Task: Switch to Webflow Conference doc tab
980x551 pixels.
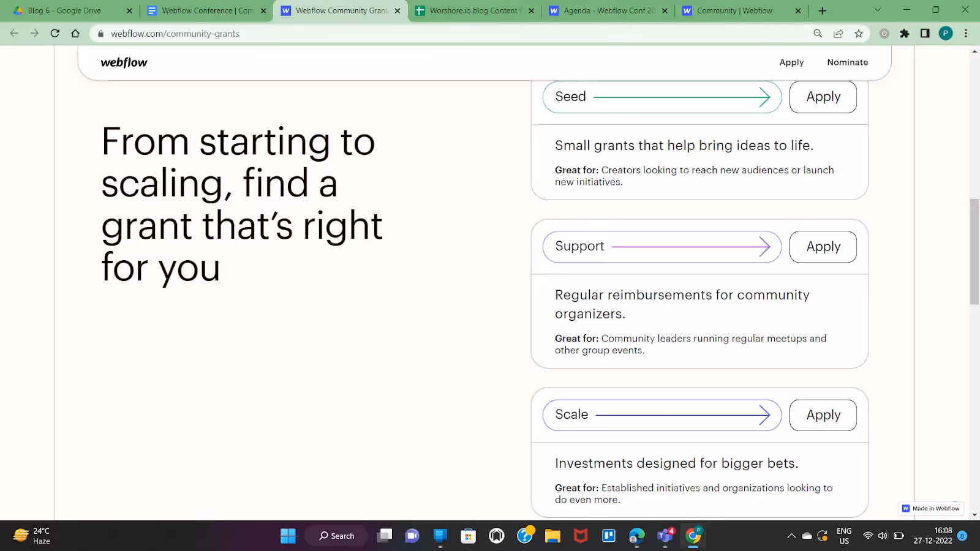Action: coord(206,11)
